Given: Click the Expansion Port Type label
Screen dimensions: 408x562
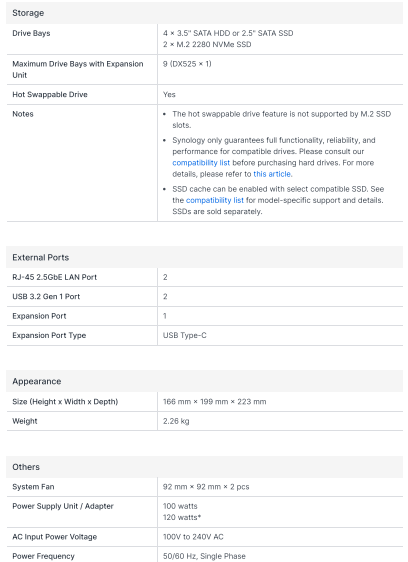Looking at the screenshot, I should (x=49, y=335).
